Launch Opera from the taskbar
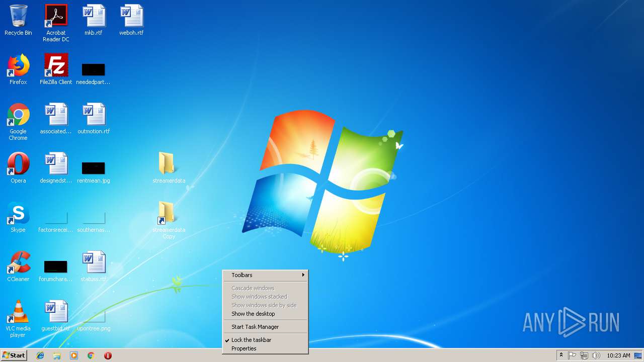This screenshot has width=644, height=362. [x=108, y=355]
